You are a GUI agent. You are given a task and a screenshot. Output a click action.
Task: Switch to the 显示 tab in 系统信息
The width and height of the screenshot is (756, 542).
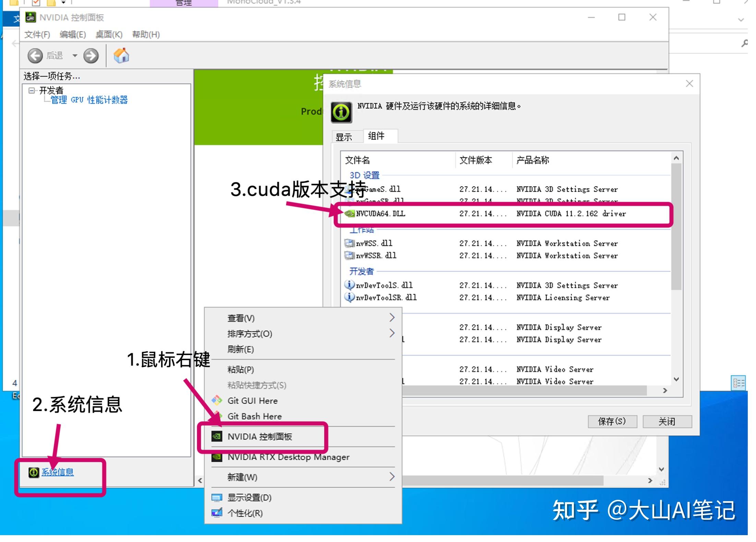click(x=344, y=137)
